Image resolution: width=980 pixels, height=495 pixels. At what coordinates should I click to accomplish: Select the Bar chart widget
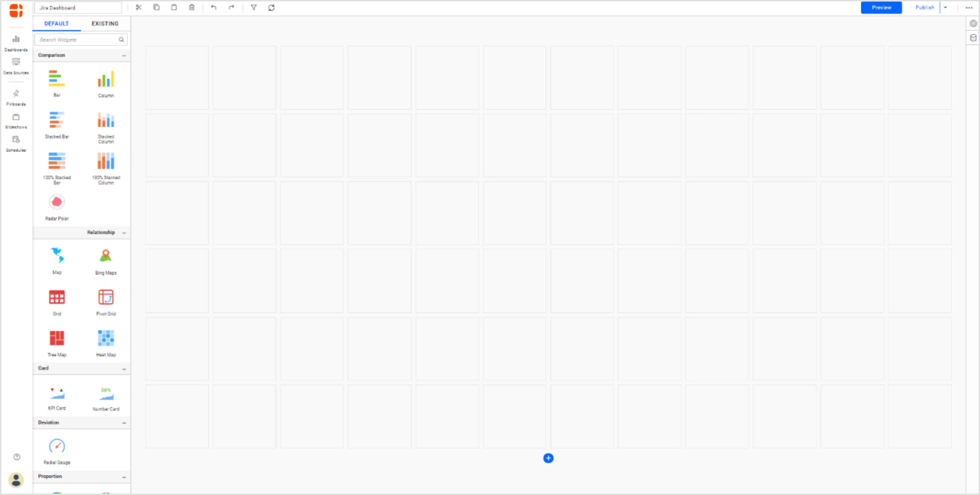coord(57,79)
